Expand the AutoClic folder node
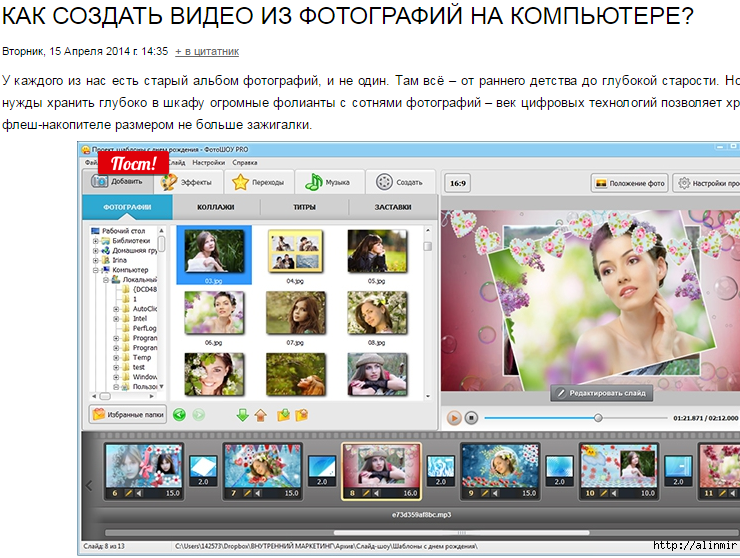The image size is (740, 558). click(x=116, y=309)
